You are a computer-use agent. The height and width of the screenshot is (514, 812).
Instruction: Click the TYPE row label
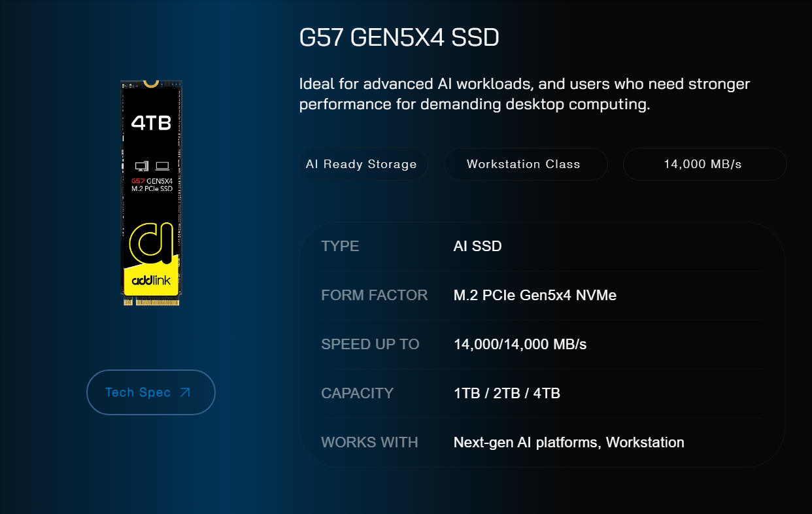(x=340, y=247)
